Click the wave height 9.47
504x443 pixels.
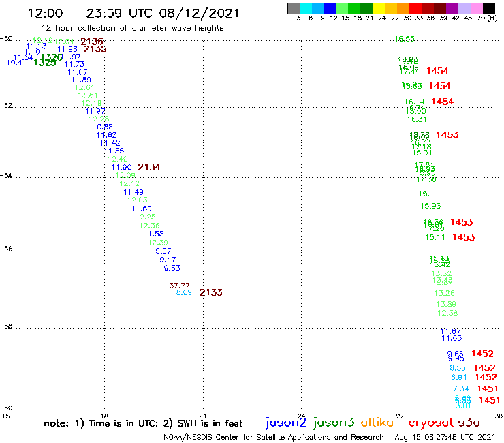coord(168,259)
